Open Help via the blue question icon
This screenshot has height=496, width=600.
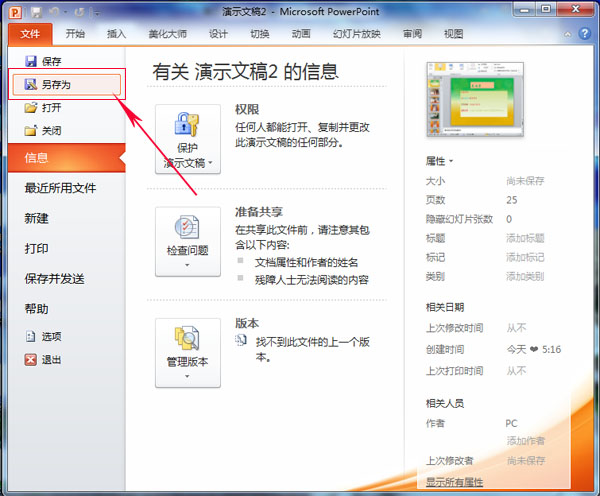(x=584, y=34)
